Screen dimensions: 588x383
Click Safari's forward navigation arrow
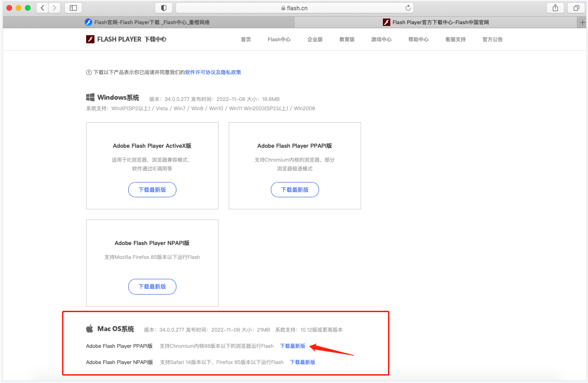[55, 8]
